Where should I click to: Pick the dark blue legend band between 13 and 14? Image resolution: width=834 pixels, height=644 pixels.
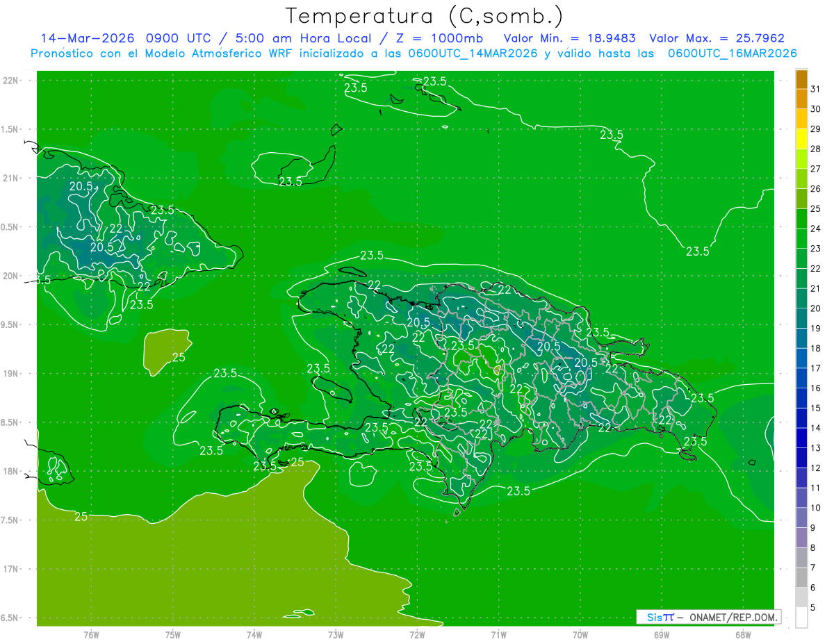coord(801,438)
